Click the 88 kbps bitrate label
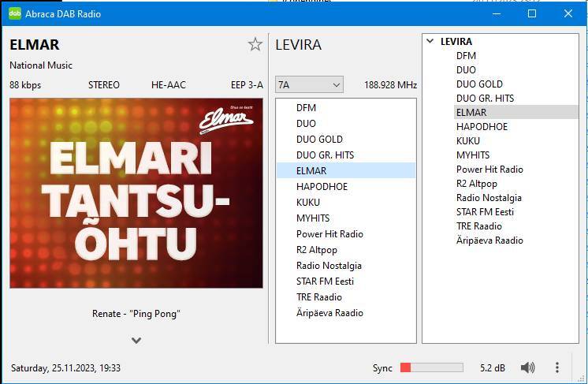 (x=25, y=85)
